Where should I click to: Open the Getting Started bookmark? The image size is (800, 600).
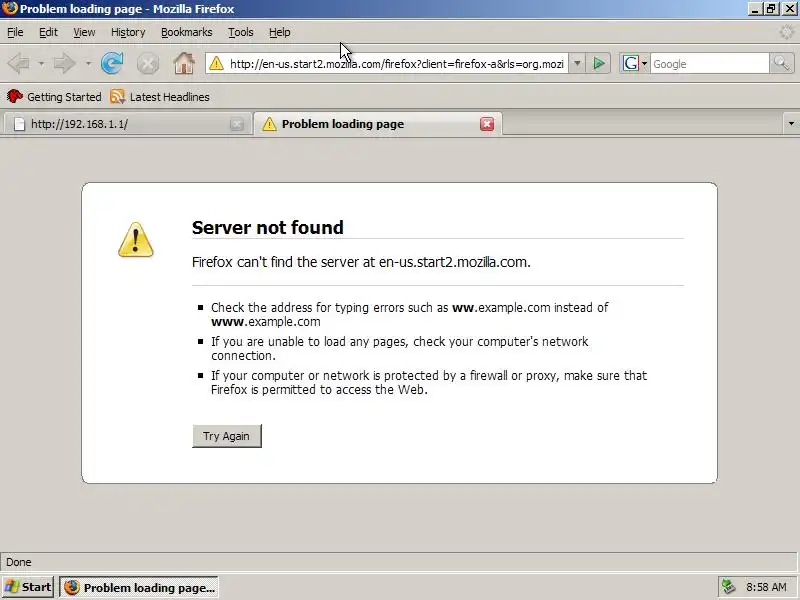pos(54,96)
